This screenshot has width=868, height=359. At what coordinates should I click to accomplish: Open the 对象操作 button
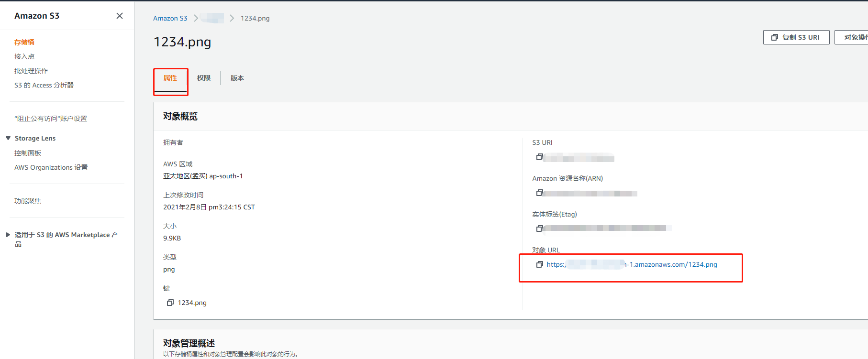(x=851, y=37)
